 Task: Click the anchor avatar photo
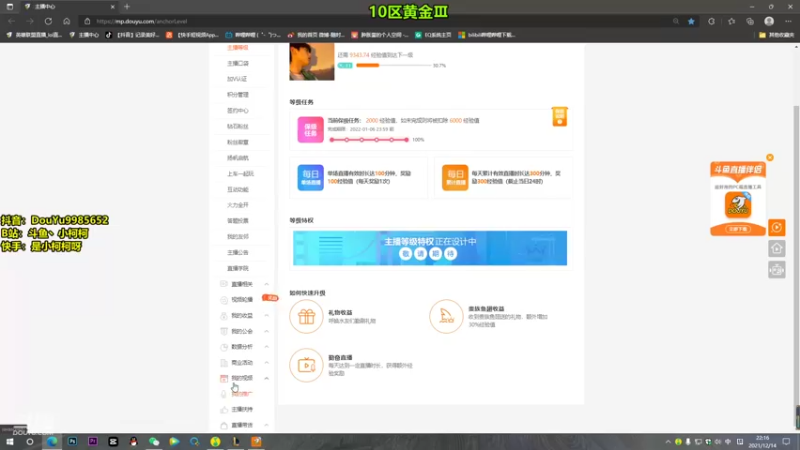click(312, 62)
